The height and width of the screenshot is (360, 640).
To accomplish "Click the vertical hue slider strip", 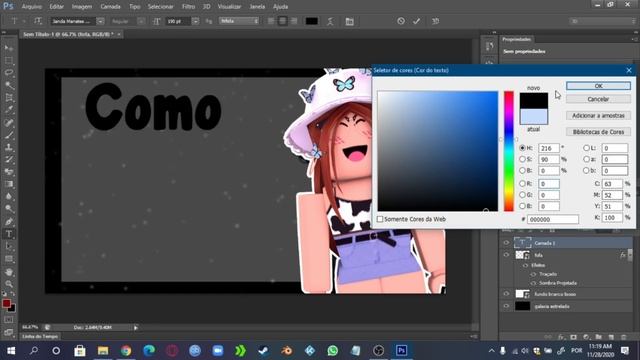I will click(x=509, y=151).
